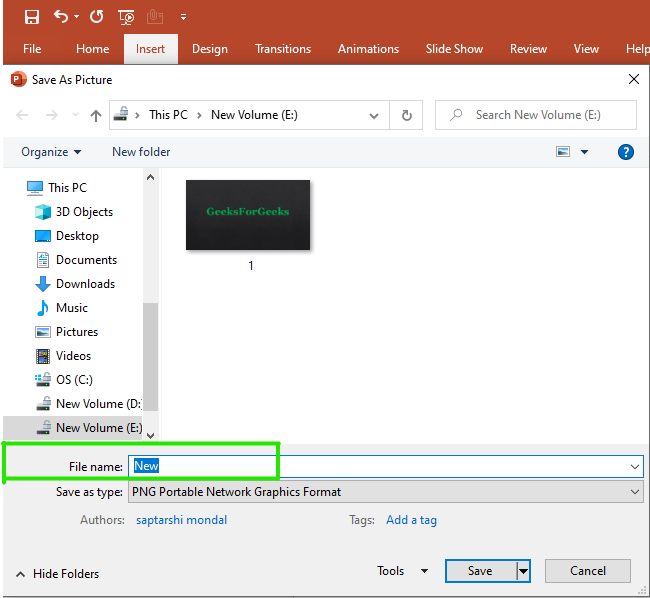Click the Search New Volume (E:) box
The width and height of the screenshot is (650, 598).
point(536,115)
